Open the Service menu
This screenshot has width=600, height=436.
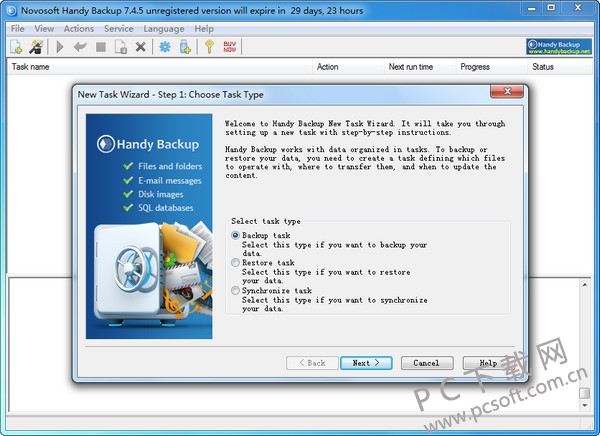point(119,29)
